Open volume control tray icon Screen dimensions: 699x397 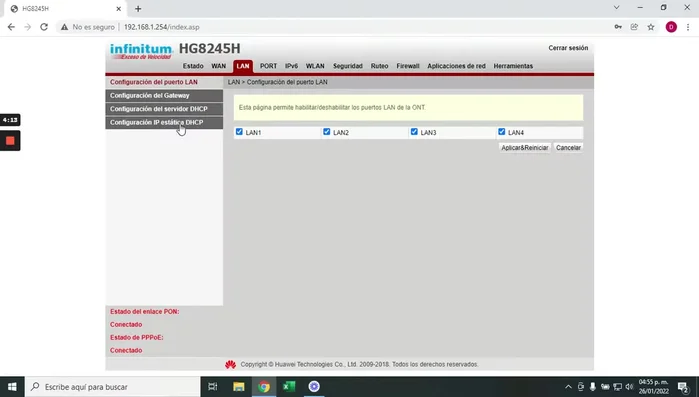(629, 387)
